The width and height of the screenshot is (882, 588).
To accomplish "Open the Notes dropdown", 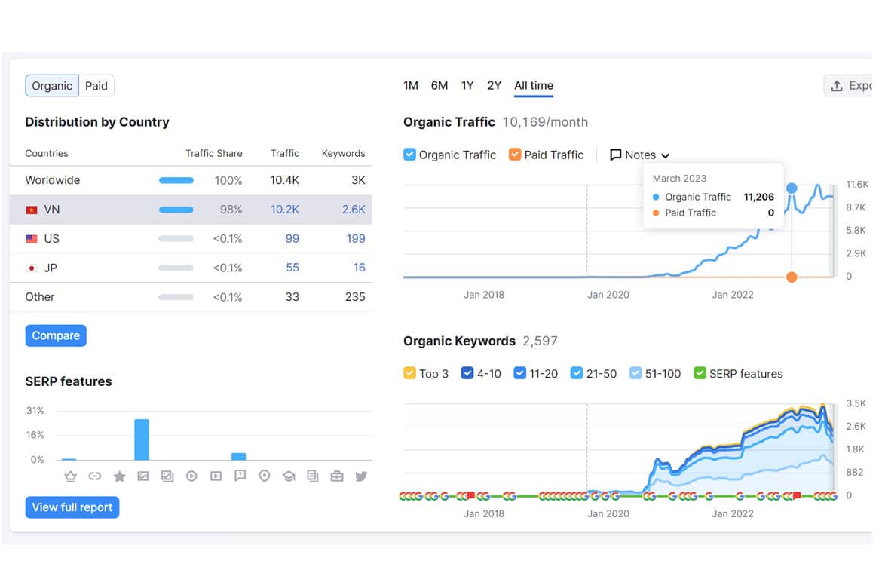I will [639, 155].
